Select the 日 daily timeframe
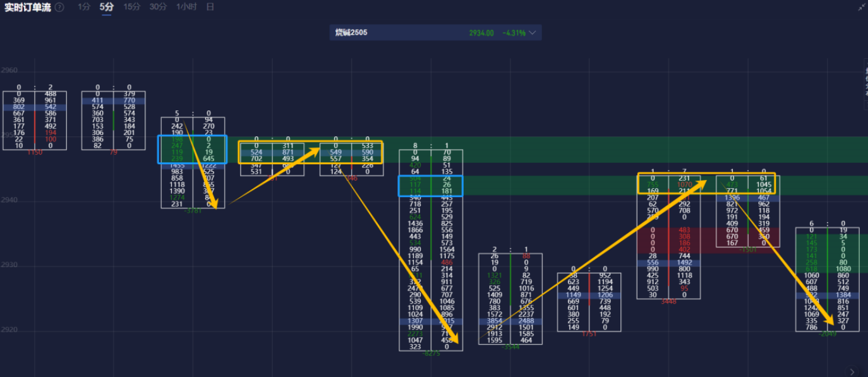Viewport: 868px width, 377px height. [210, 7]
